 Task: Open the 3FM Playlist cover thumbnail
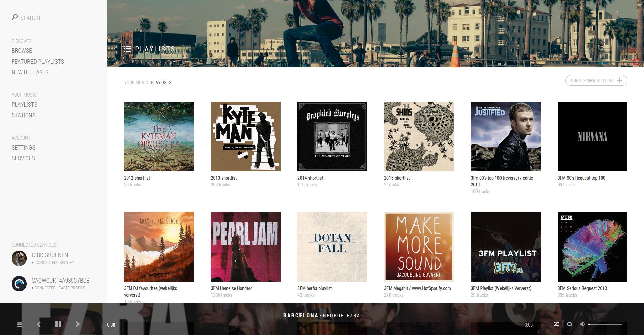tap(506, 247)
